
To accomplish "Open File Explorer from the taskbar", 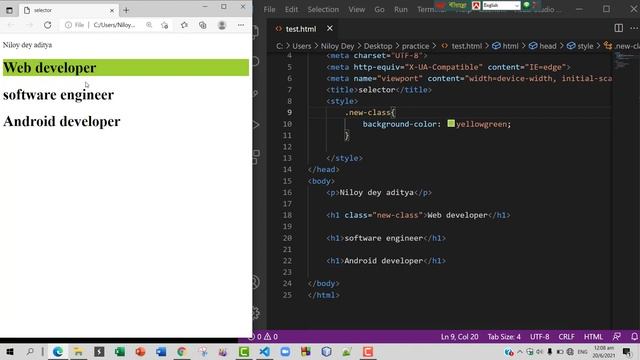I will [78, 351].
